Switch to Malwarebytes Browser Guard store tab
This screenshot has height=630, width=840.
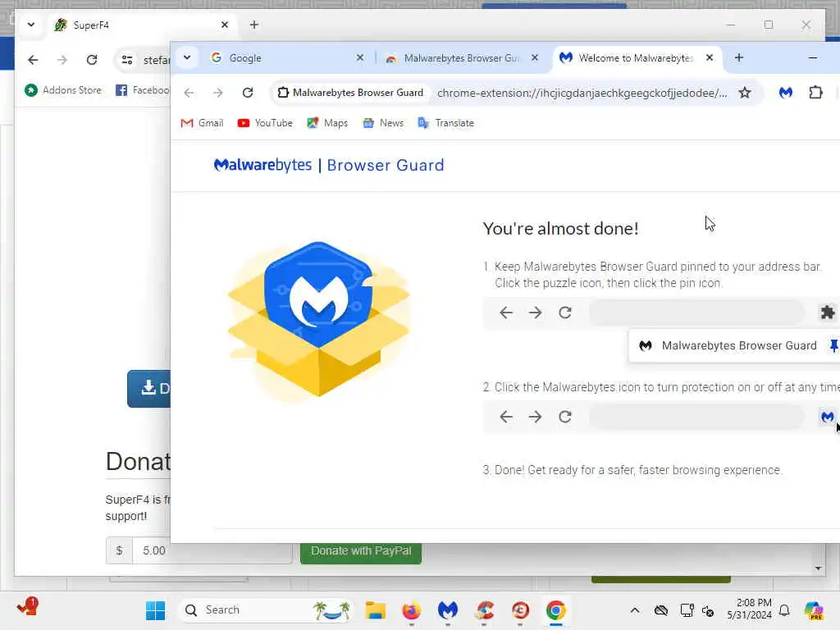tap(461, 58)
